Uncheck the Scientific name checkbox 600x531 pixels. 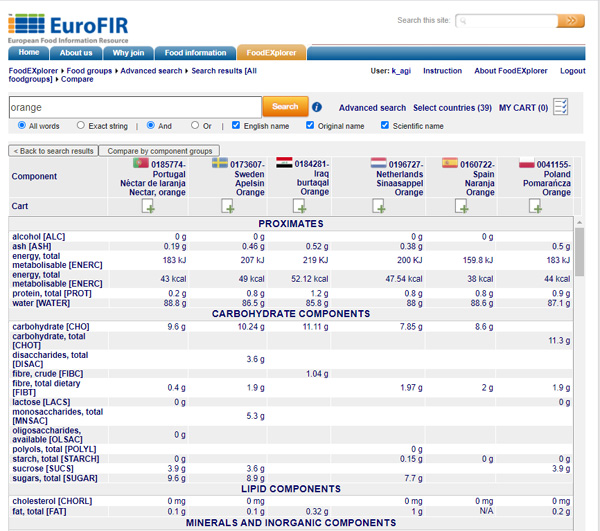coord(385,126)
